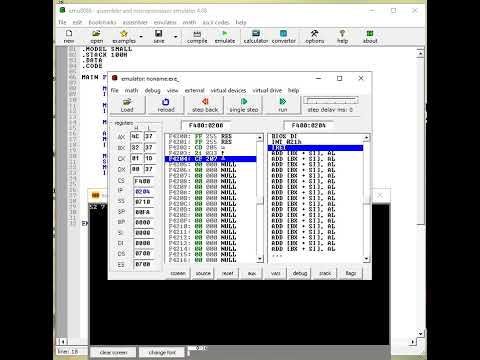Open the convertor tool
The width and height of the screenshot is (480, 360).
[284, 36]
